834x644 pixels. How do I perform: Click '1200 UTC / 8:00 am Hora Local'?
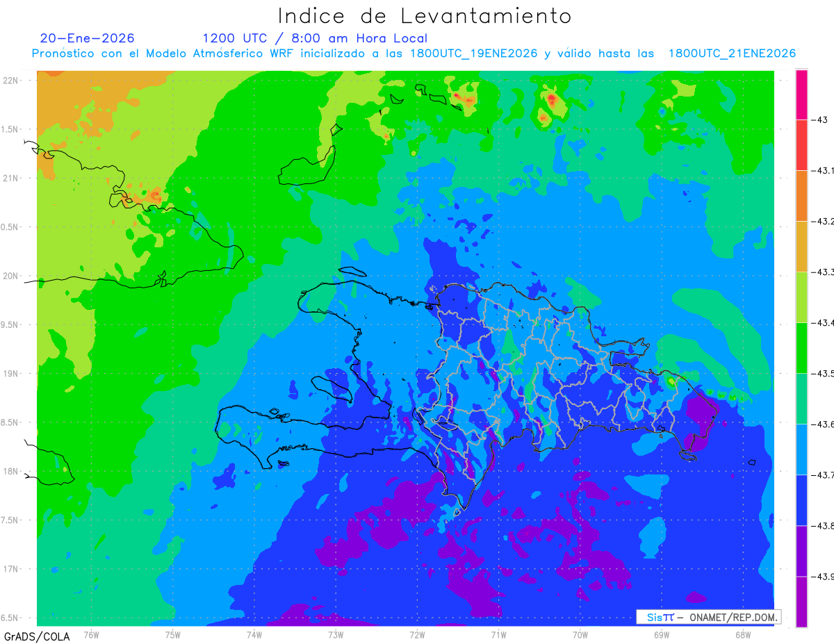315,38
